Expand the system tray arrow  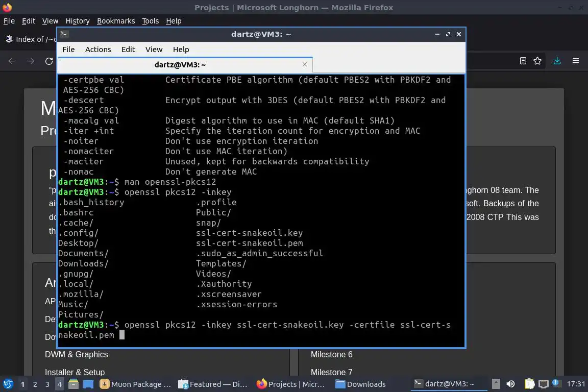[496, 384]
